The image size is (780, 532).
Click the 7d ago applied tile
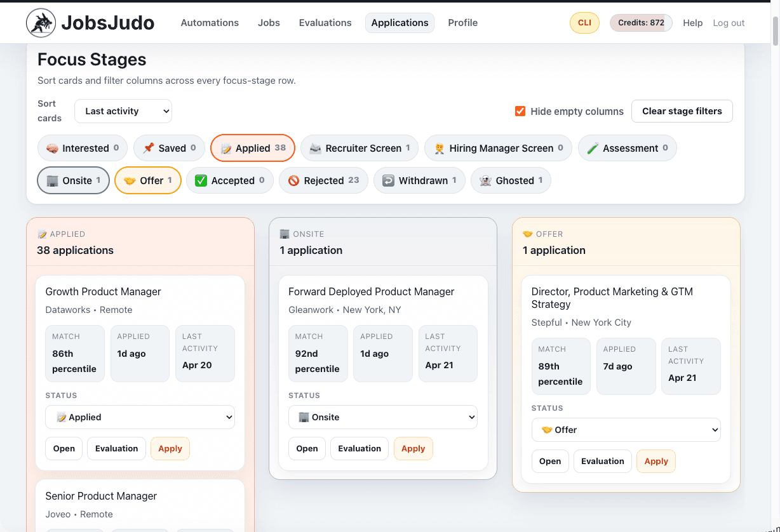coord(626,366)
